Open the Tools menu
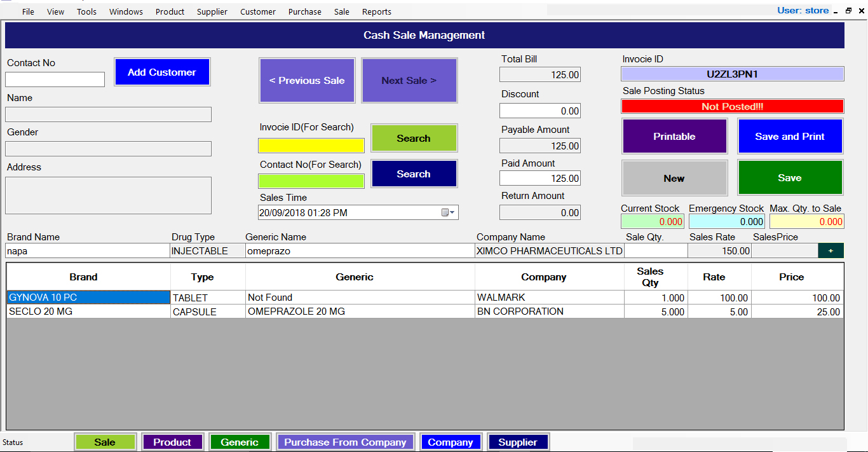Viewport: 868px width, 452px height. click(87, 11)
